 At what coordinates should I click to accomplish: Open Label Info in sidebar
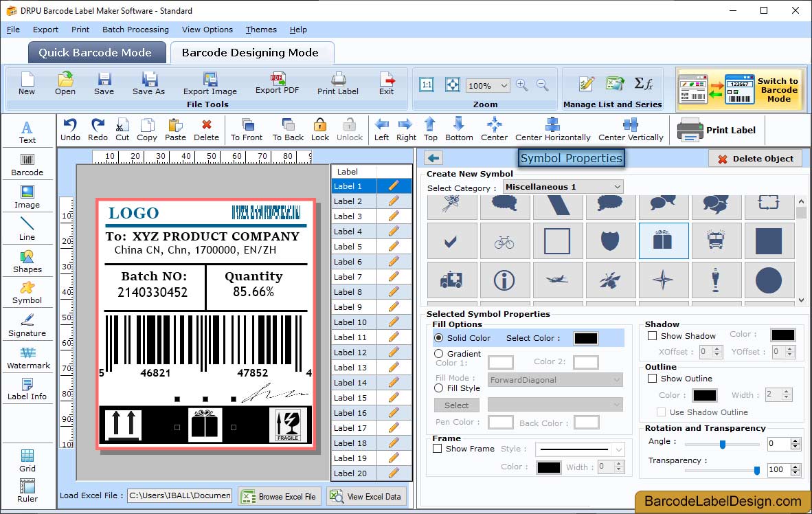pyautogui.click(x=27, y=389)
